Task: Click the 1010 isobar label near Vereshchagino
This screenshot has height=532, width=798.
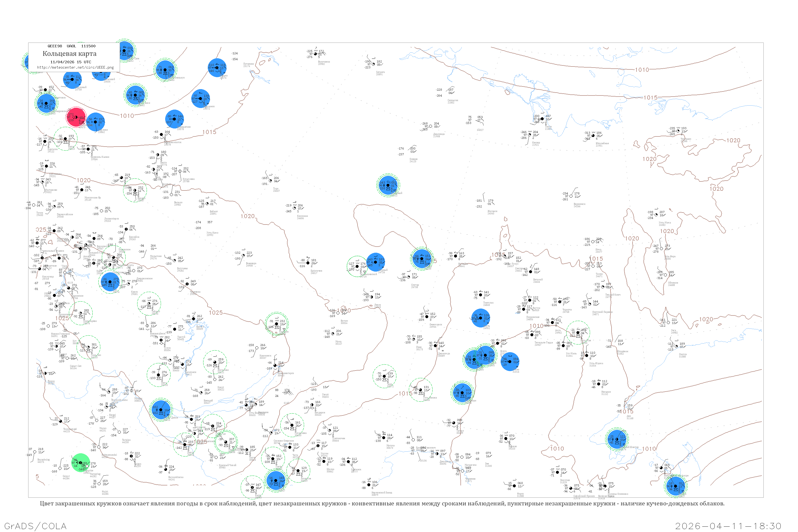Action: coord(127,116)
